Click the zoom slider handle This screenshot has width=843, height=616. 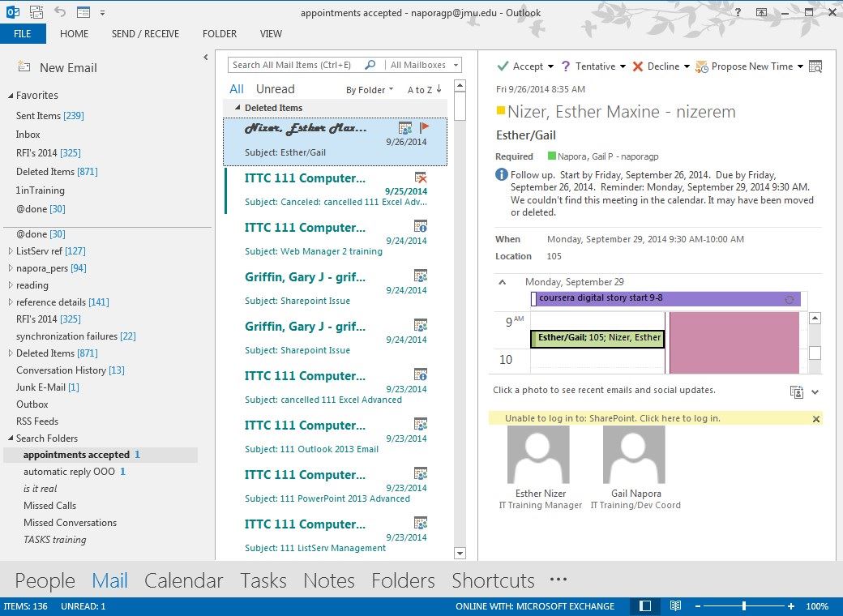[x=744, y=606]
